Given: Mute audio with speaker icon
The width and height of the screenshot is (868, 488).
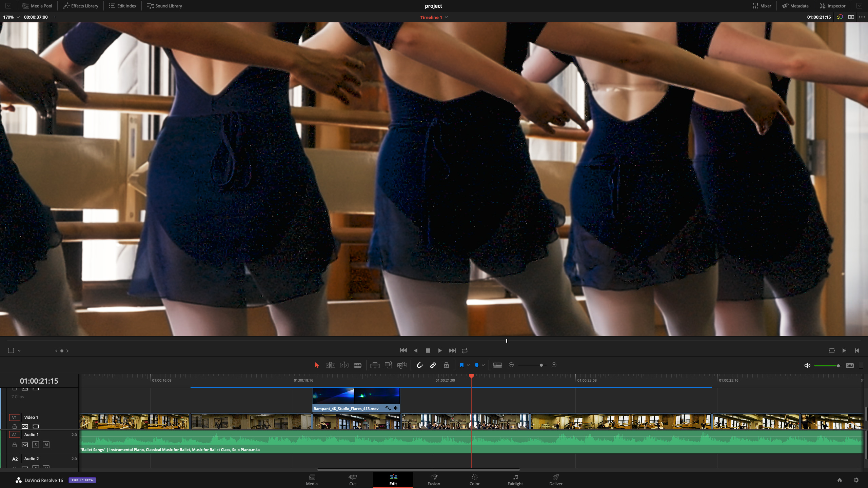Looking at the screenshot, I should coord(807,365).
